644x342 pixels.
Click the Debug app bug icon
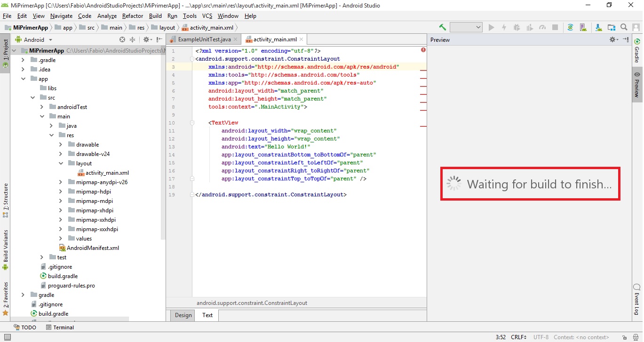(x=517, y=28)
